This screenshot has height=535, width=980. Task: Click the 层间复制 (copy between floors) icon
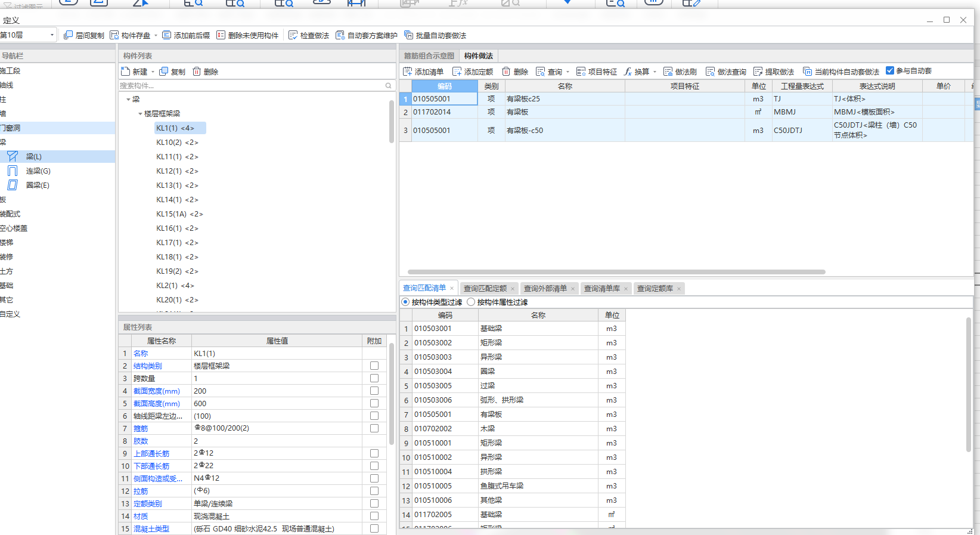(x=68, y=35)
